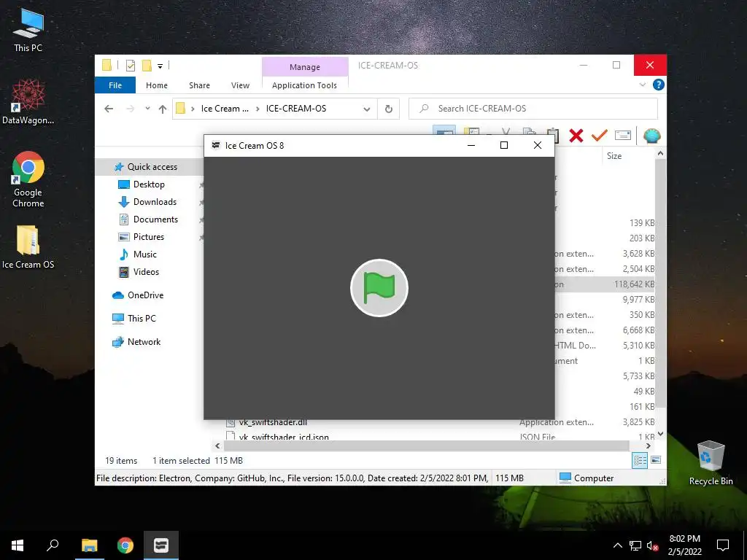The width and height of the screenshot is (747, 560).
Task: Open the File menu in Explorer
Action: pos(115,85)
